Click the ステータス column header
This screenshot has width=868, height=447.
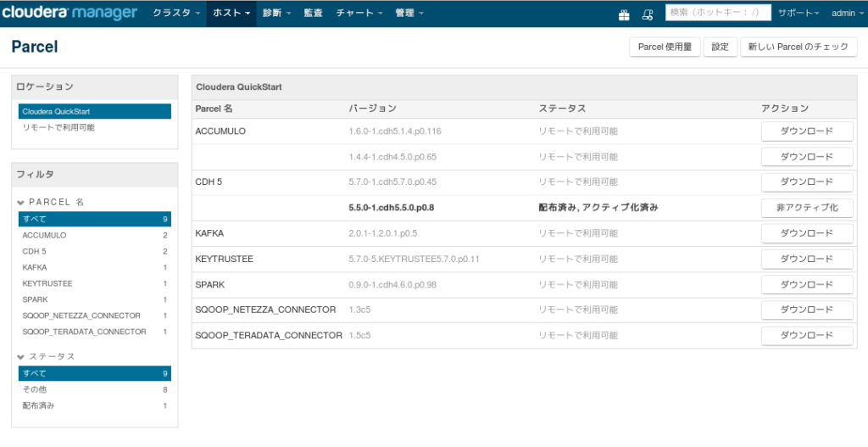point(563,109)
